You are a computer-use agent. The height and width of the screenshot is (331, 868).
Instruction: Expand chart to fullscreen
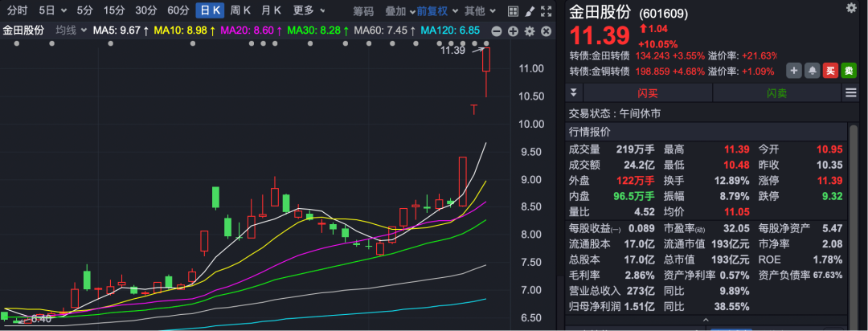546,10
